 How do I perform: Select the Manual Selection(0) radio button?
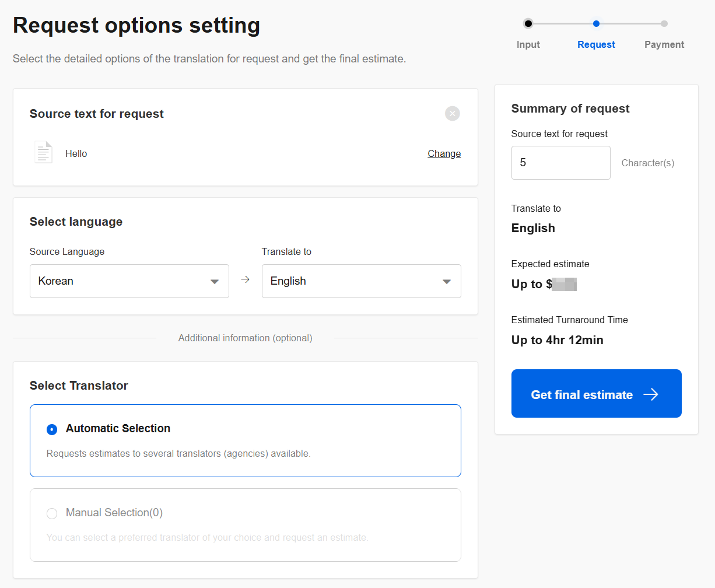coord(52,513)
